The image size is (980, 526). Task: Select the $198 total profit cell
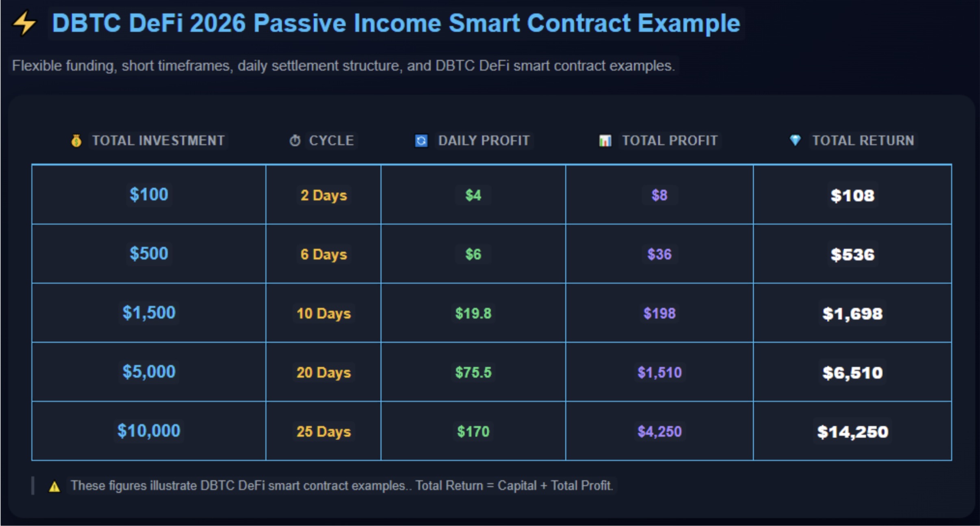coord(659,313)
